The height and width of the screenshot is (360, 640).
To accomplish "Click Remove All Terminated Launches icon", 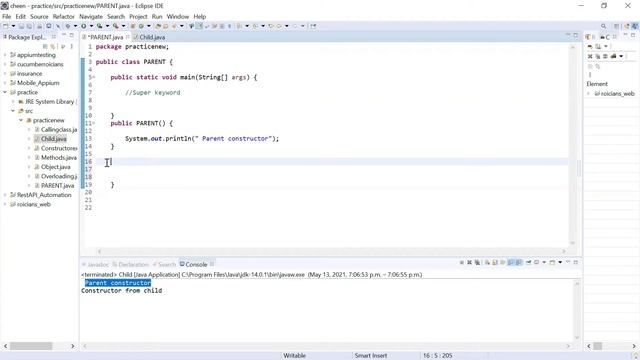I will tap(477, 262).
